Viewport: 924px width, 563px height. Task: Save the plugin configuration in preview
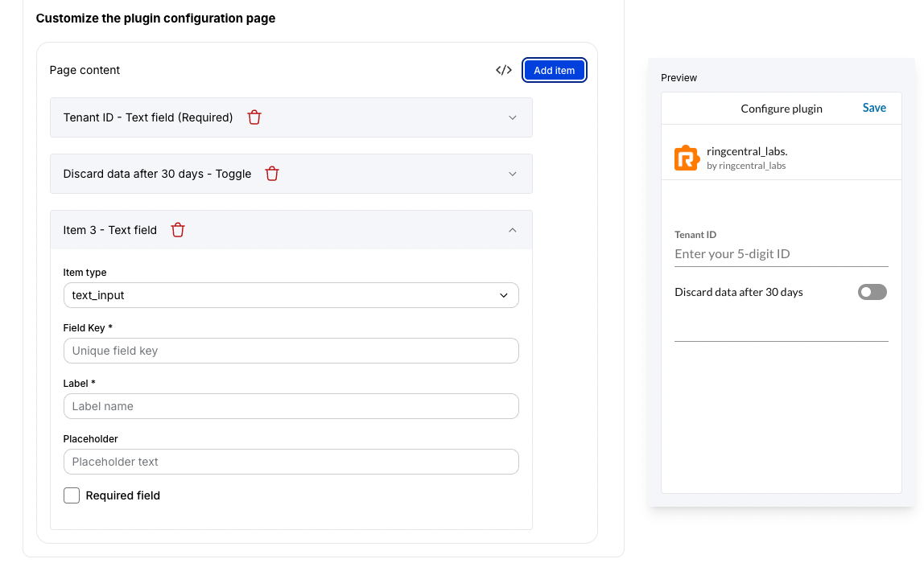pos(874,107)
